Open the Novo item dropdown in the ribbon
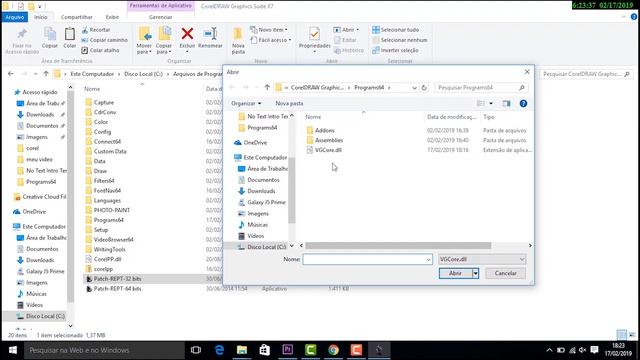Image resolution: width=640 pixels, height=360 pixels. pyautogui.click(x=269, y=30)
